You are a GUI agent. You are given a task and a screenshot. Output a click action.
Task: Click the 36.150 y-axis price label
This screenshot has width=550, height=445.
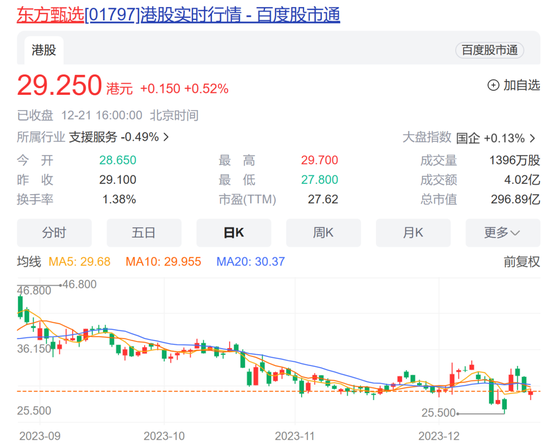(34, 349)
